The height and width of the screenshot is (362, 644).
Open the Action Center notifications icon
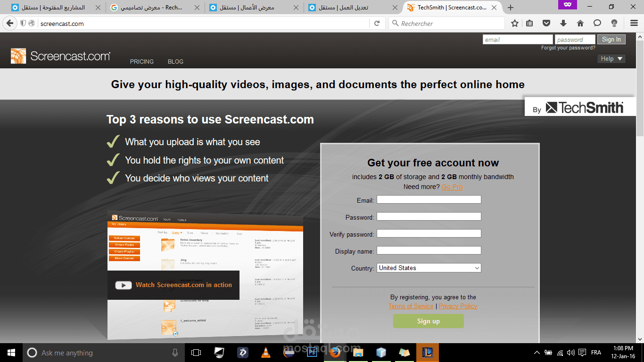pyautogui.click(x=582, y=353)
